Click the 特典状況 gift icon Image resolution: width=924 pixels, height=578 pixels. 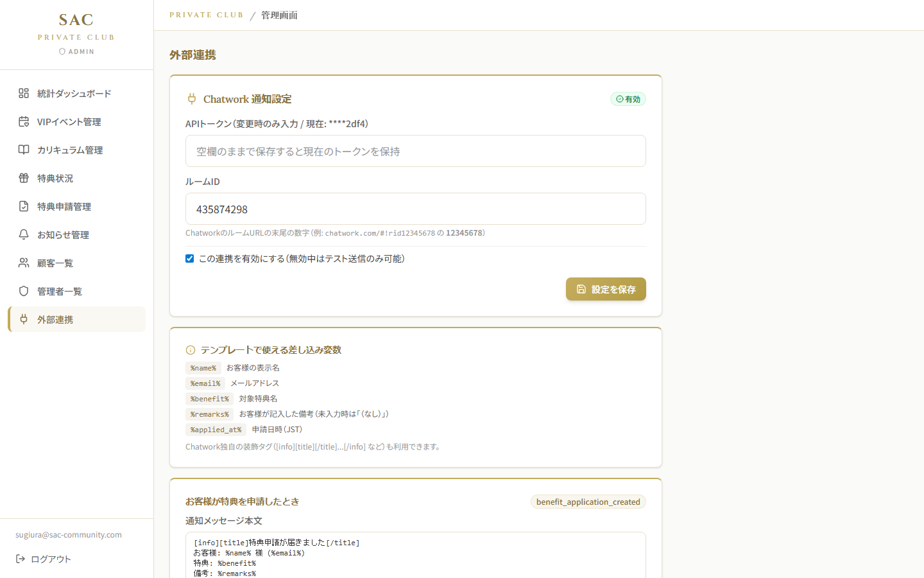[x=24, y=178]
